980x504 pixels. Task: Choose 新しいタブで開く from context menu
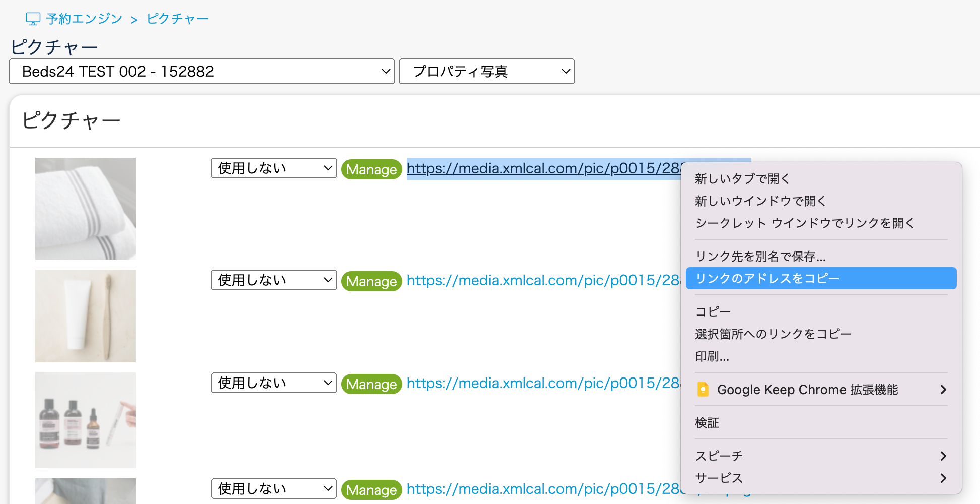tap(742, 179)
